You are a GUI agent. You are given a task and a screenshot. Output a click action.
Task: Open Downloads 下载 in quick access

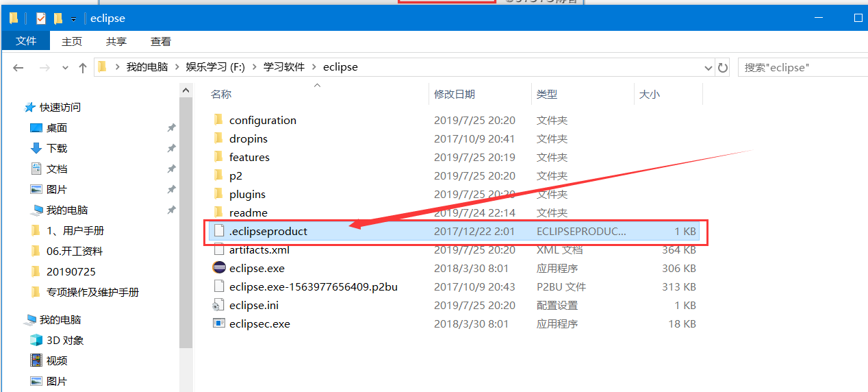point(57,148)
